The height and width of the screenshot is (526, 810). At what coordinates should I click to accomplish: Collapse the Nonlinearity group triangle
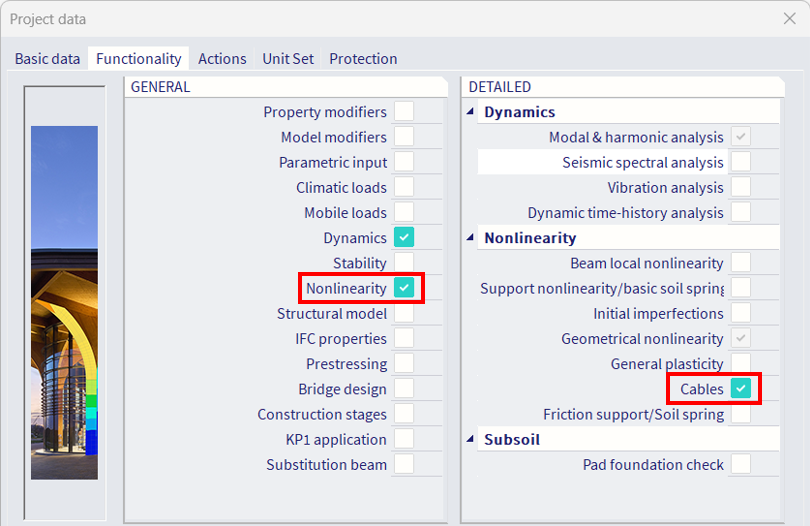(470, 237)
